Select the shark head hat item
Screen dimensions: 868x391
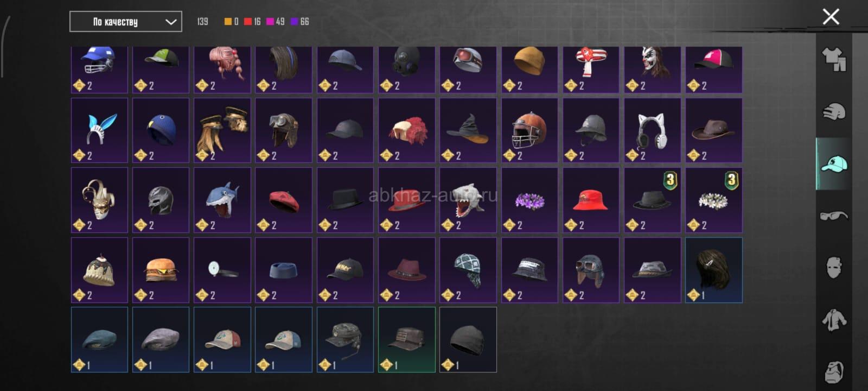[x=222, y=200]
